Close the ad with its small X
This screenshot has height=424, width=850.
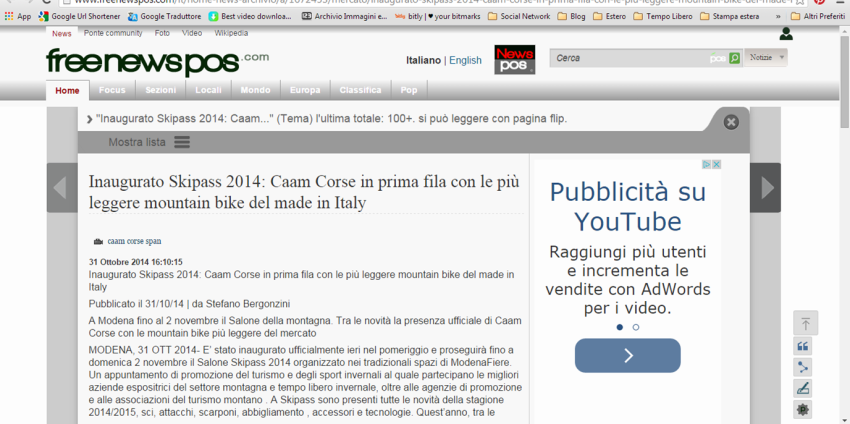pyautogui.click(x=716, y=164)
